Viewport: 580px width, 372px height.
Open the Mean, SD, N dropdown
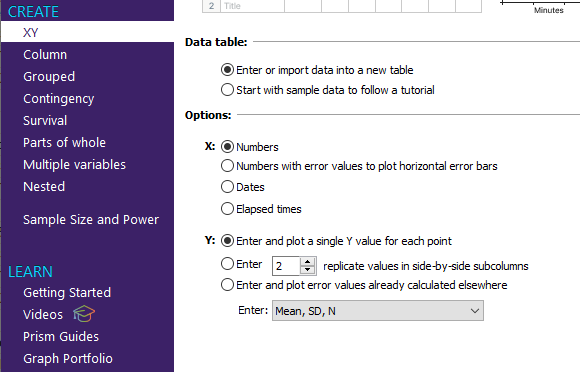click(378, 311)
